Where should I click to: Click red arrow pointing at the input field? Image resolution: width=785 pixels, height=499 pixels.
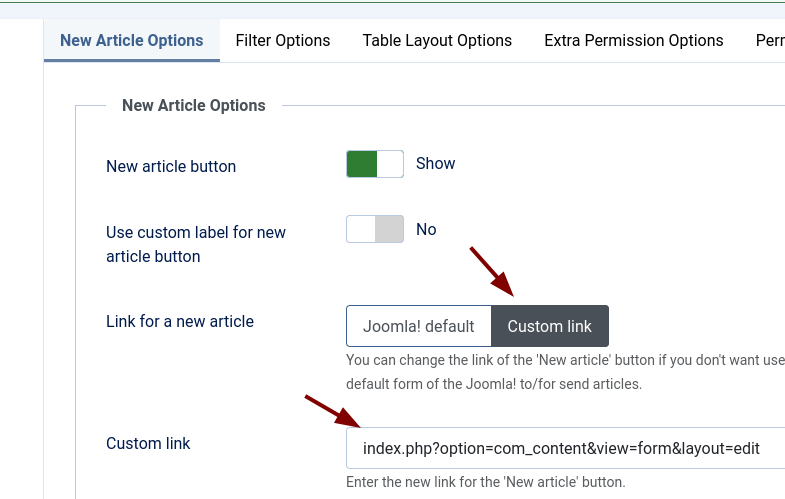tap(333, 411)
